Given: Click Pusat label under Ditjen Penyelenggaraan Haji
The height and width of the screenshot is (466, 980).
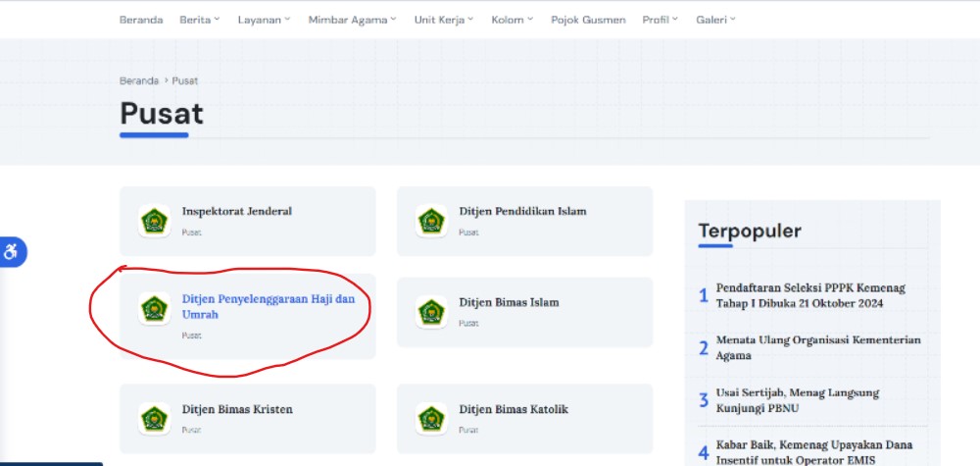Looking at the screenshot, I should [191, 336].
